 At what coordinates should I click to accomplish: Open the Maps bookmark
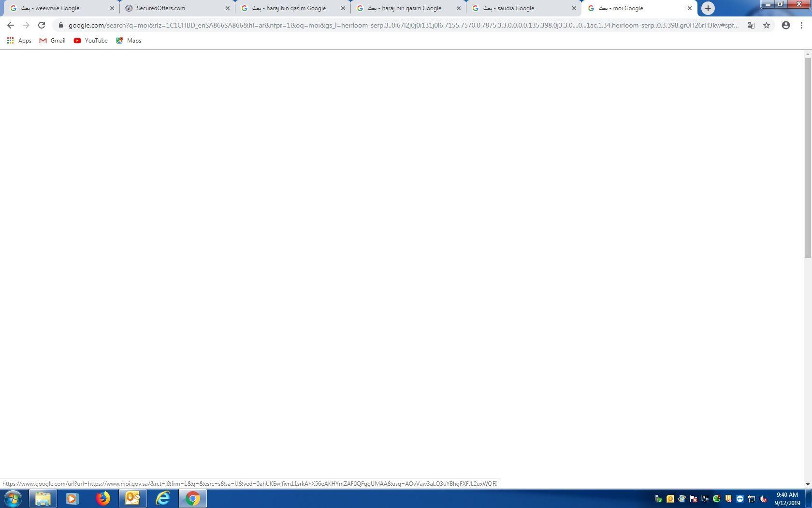tap(129, 41)
